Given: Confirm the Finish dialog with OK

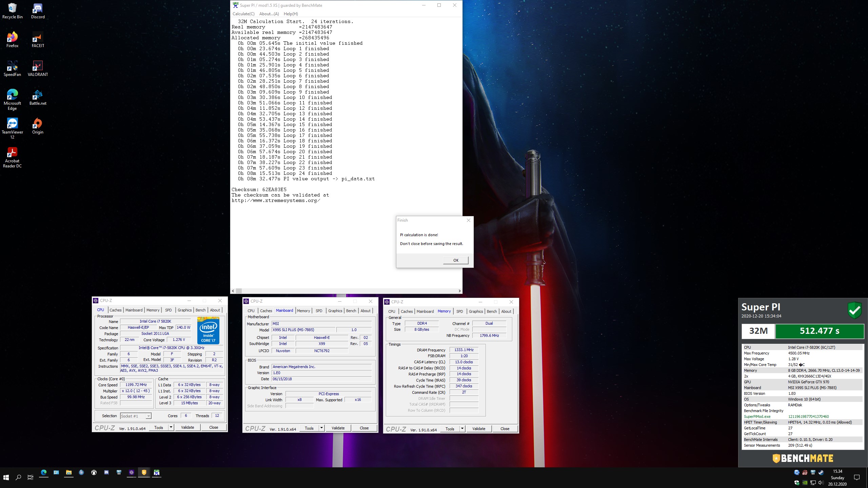Looking at the screenshot, I should pos(456,260).
